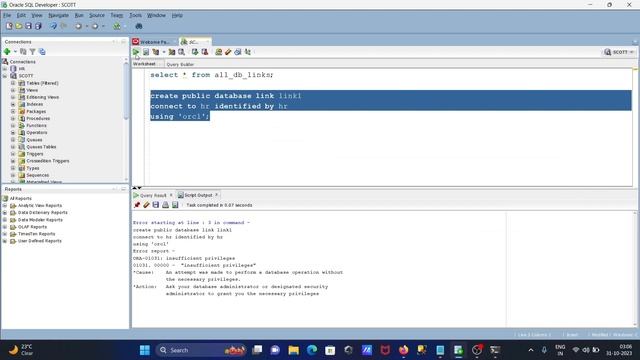This screenshot has width=640, height=360.
Task: Click the Save All icon in main toolbar
Action: 38,26
